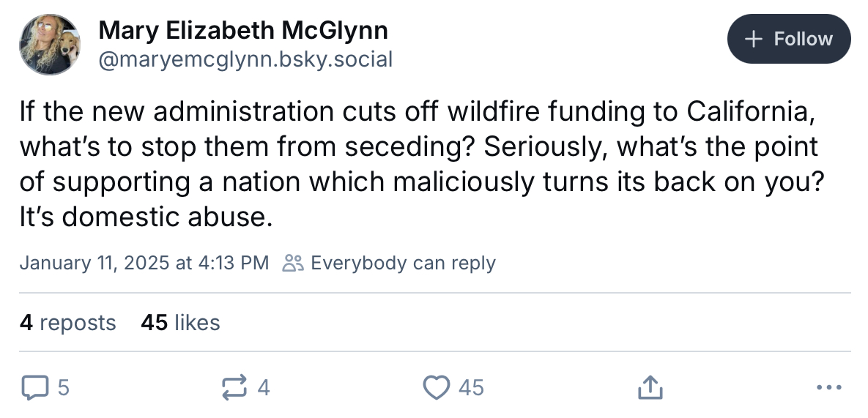Click the people icon beside reply setting
The height and width of the screenshot is (418, 868).
pos(293,264)
